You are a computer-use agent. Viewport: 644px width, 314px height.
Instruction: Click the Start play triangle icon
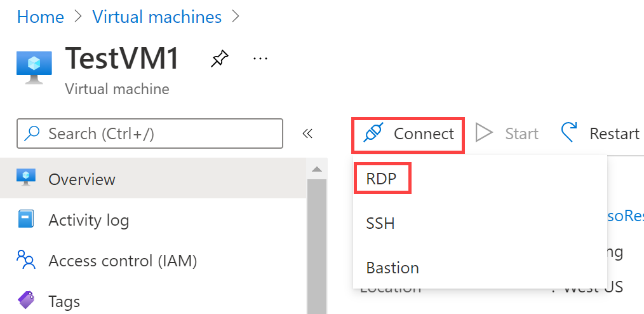click(x=484, y=133)
